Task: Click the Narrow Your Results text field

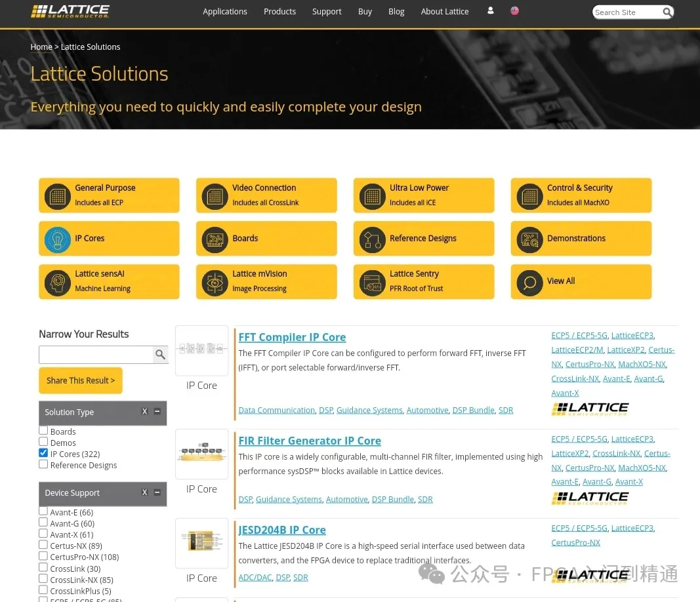Action: tap(96, 355)
